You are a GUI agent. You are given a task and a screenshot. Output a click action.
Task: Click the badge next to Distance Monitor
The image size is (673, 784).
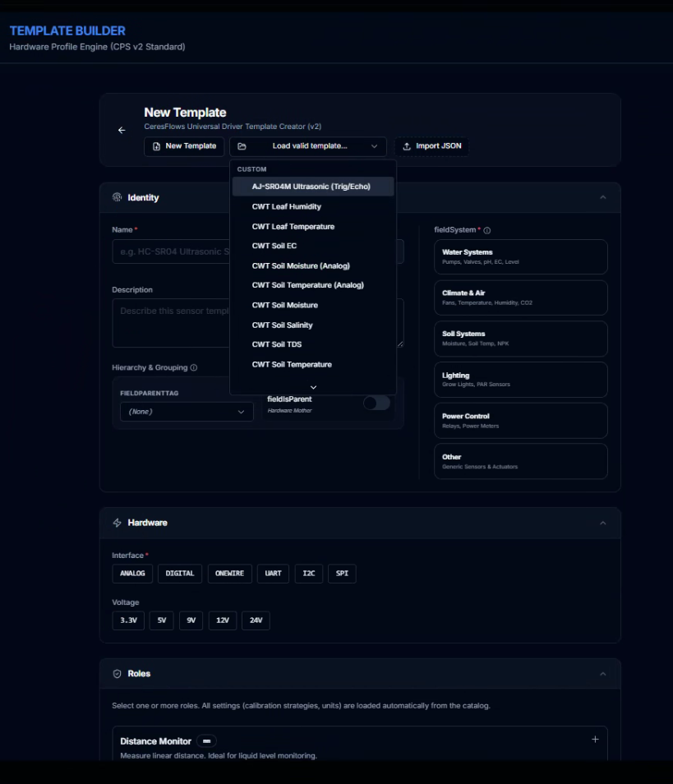click(206, 741)
